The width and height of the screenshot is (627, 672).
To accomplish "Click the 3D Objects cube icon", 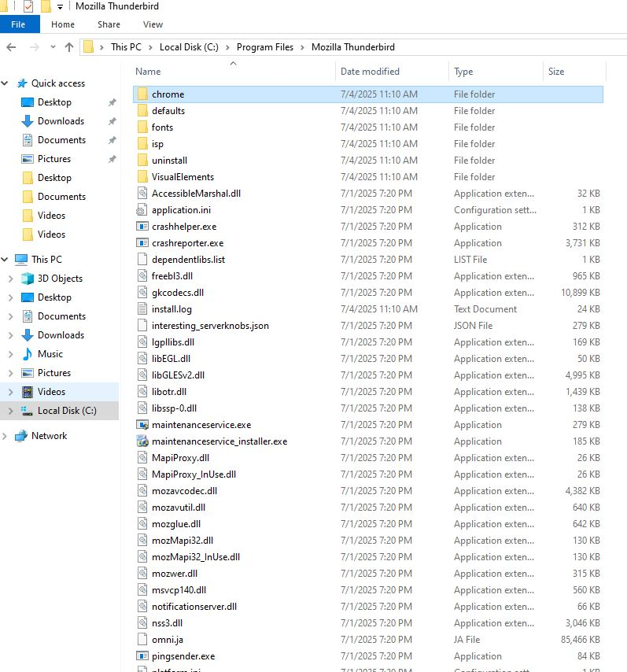I will [x=28, y=279].
